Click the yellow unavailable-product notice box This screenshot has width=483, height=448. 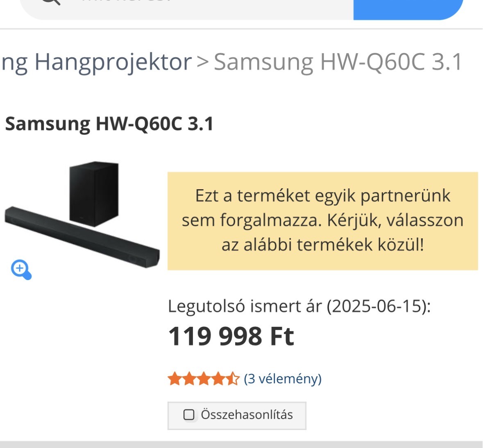click(x=322, y=221)
